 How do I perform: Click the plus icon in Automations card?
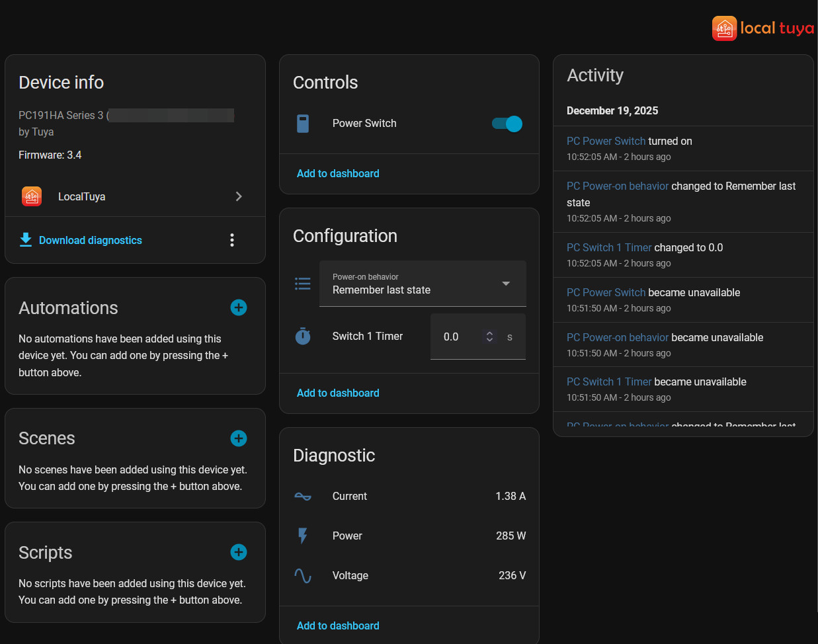click(239, 307)
